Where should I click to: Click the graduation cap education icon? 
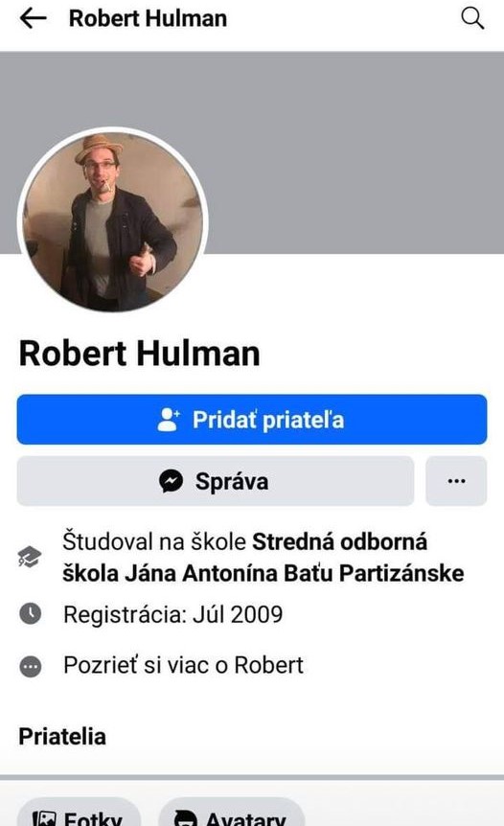[30, 557]
